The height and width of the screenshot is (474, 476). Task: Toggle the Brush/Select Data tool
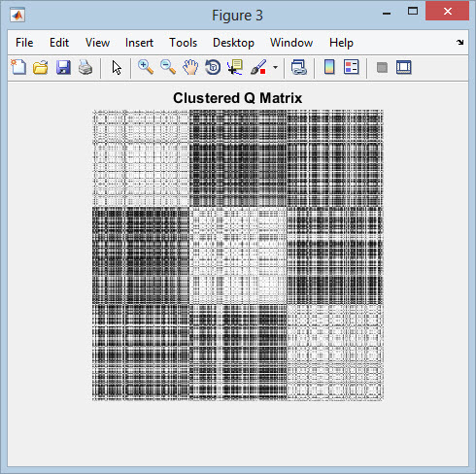tap(258, 67)
